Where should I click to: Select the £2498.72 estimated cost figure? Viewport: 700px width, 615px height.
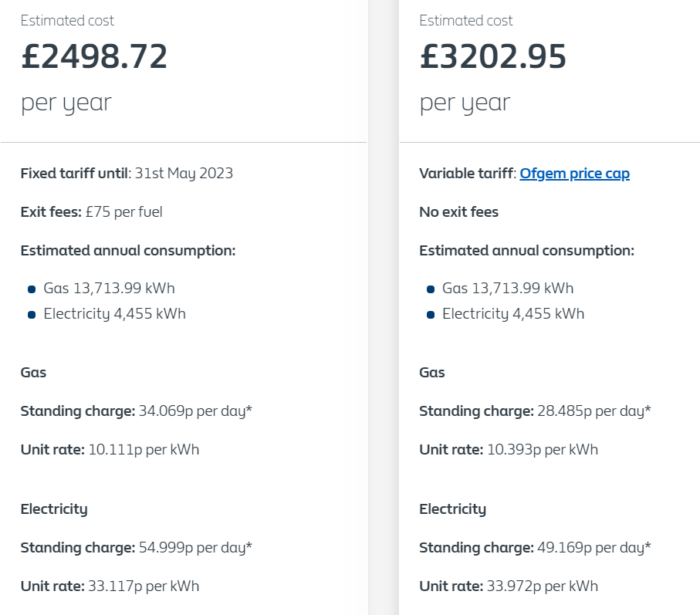(x=94, y=56)
